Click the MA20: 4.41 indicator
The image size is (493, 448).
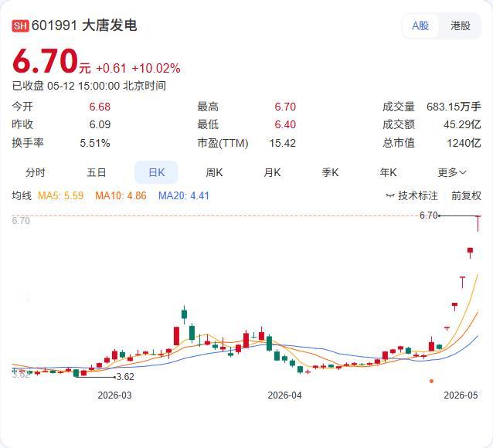click(x=184, y=195)
